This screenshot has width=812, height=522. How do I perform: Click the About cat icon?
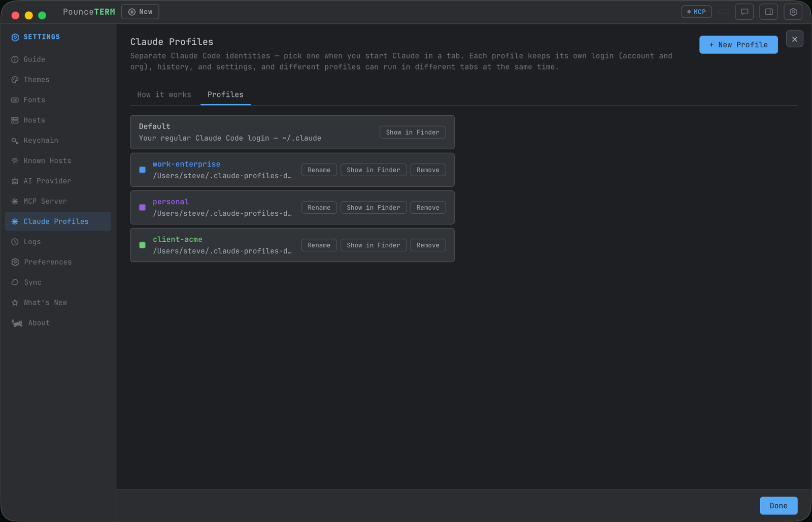[17, 323]
